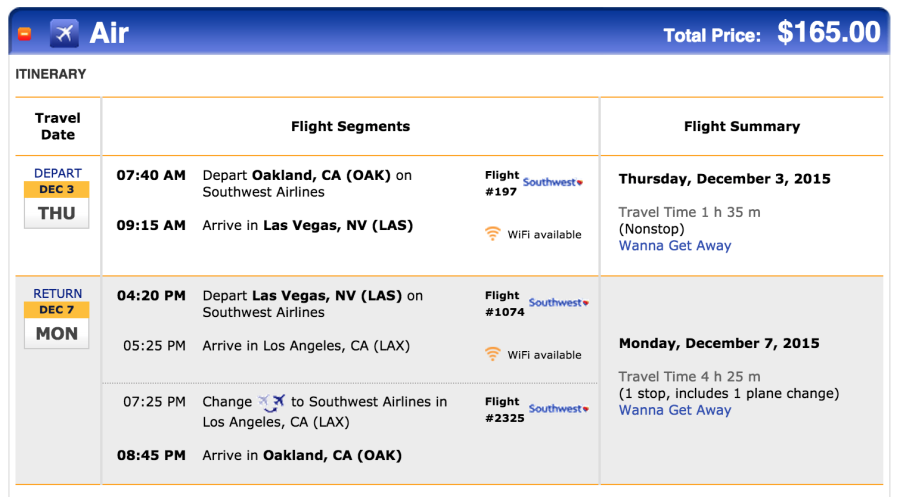Viewport: 900px width, 497px height.
Task: Click the DEPART label
Action: (57, 173)
